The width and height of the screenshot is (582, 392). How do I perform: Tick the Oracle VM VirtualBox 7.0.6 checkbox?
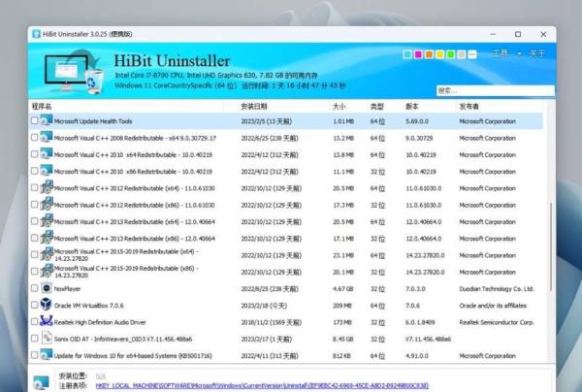click(x=35, y=305)
